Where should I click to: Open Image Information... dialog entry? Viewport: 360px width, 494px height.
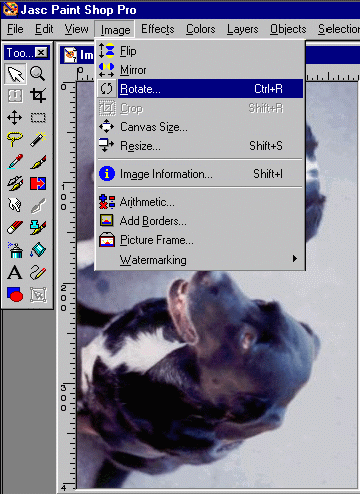pos(200,174)
